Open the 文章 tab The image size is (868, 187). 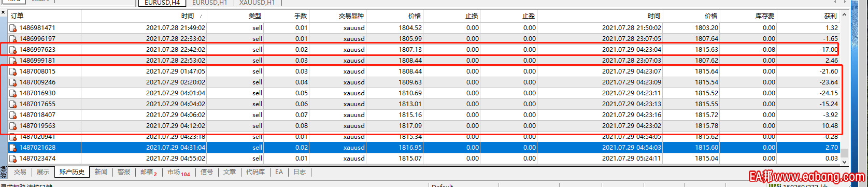[x=230, y=172]
